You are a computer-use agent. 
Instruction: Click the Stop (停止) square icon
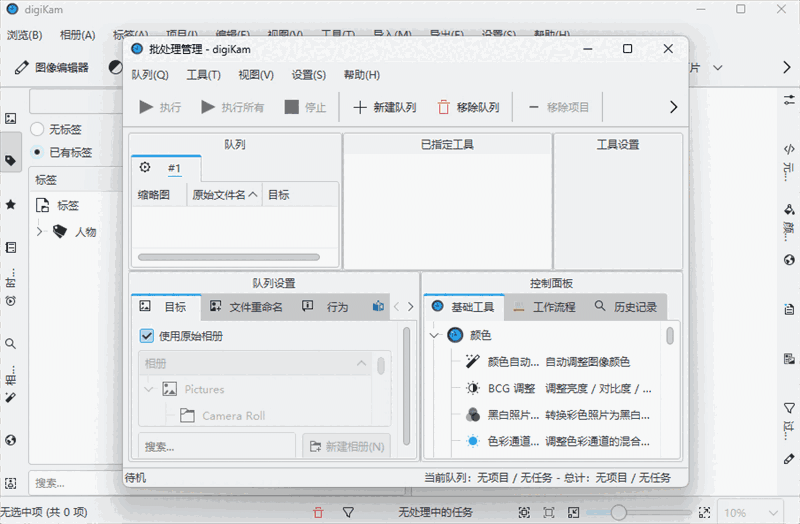291,107
